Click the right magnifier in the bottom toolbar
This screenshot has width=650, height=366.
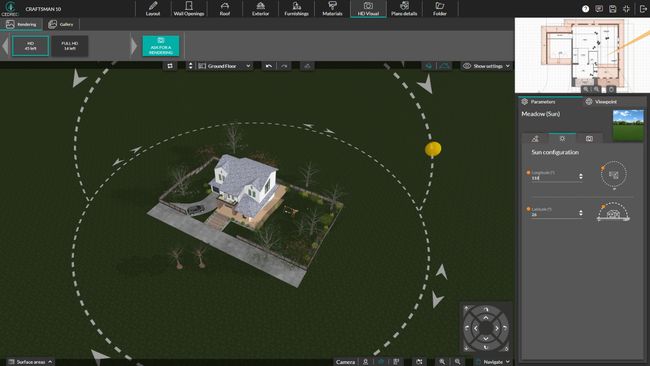[x=457, y=362]
